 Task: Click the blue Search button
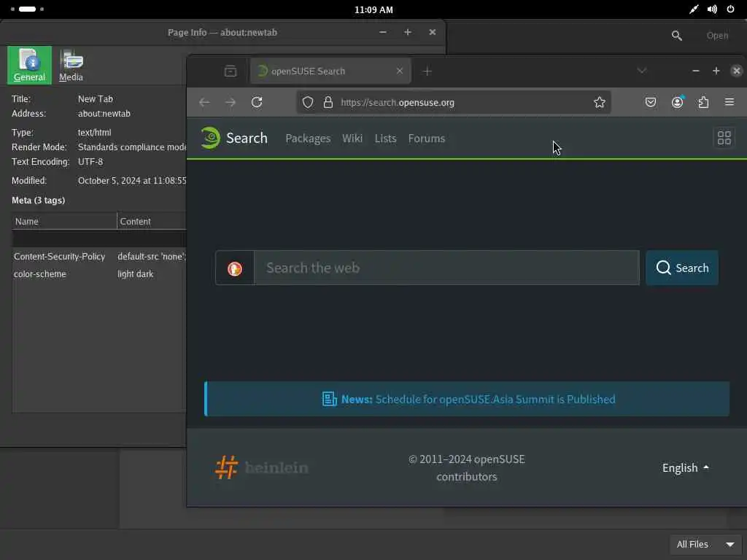[682, 268]
